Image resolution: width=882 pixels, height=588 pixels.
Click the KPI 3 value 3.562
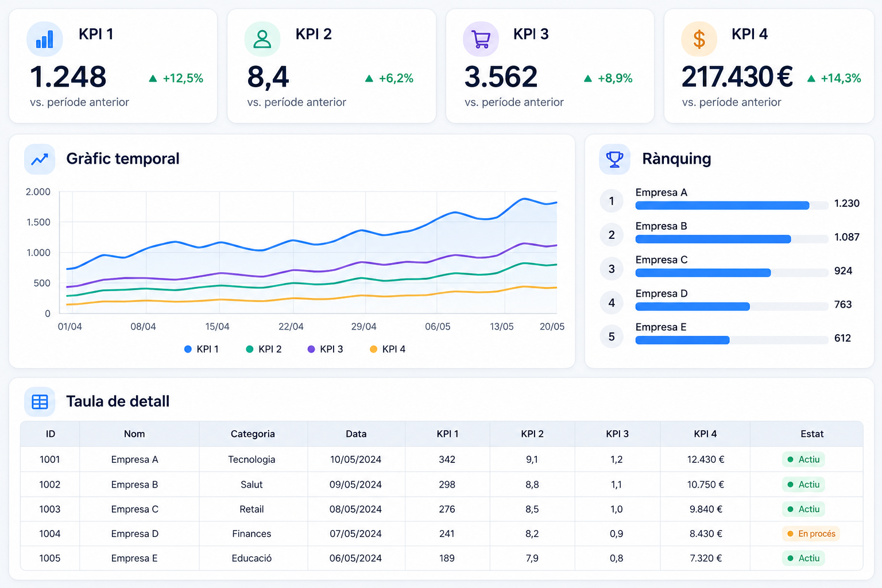pos(501,77)
